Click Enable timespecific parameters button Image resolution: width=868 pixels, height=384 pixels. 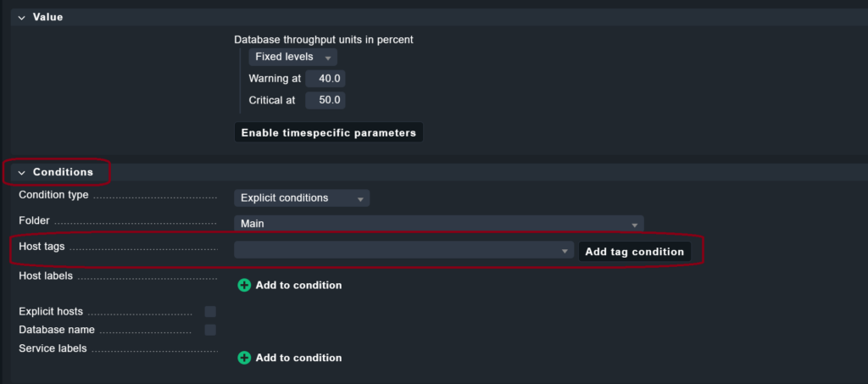328,133
